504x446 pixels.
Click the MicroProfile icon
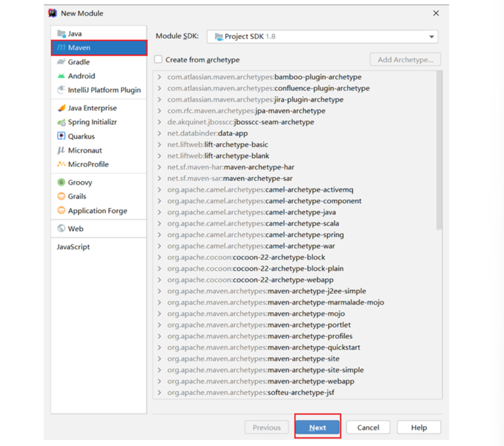click(x=61, y=164)
